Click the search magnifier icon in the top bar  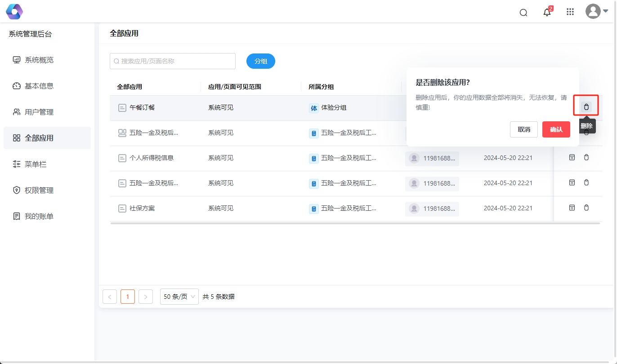click(523, 13)
